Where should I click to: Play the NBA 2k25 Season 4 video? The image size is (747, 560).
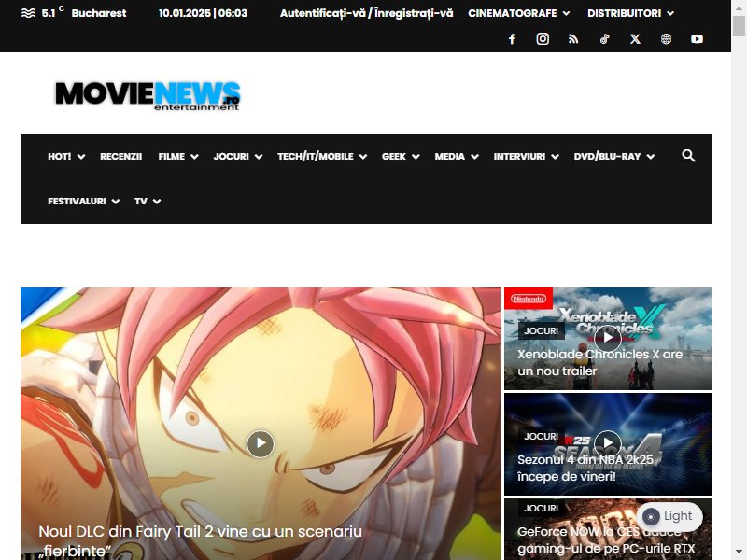pos(608,442)
